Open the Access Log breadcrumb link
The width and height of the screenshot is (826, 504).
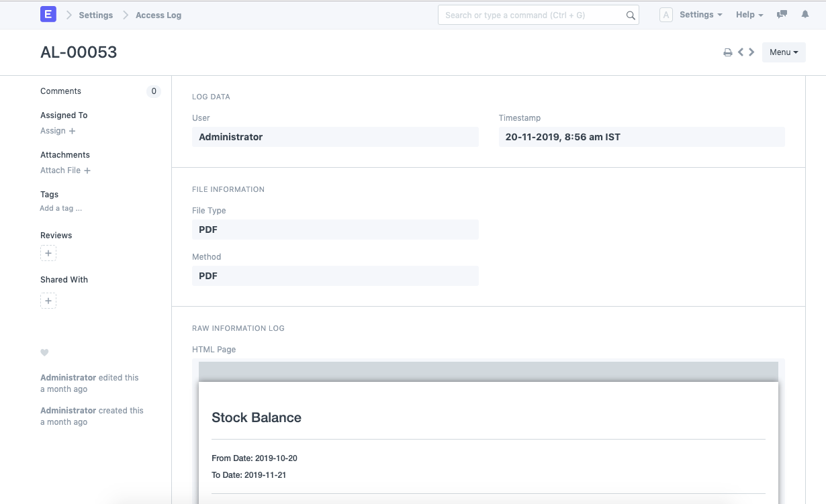(x=158, y=14)
